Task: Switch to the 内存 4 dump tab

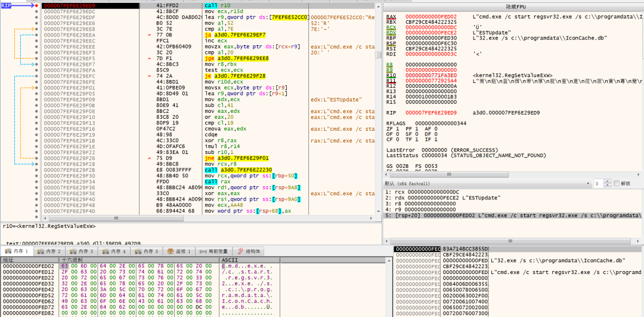Action: 114,251
